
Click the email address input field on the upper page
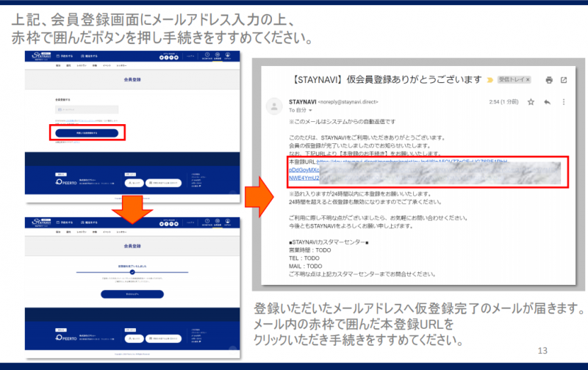(x=87, y=109)
